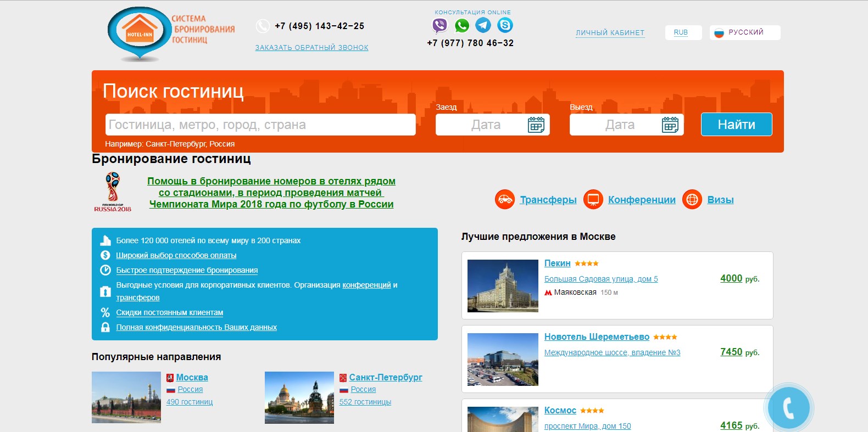Open Telegram consultation icon

(483, 25)
